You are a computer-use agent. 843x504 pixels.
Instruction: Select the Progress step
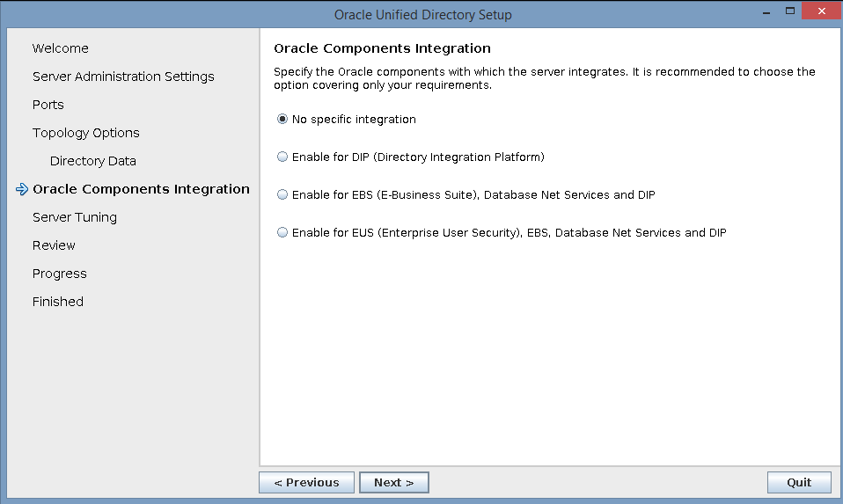tap(60, 274)
